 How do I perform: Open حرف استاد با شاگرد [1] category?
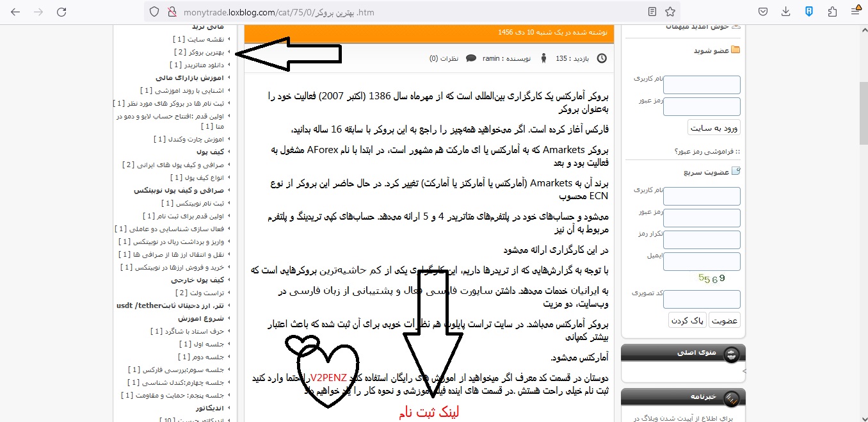(187, 331)
